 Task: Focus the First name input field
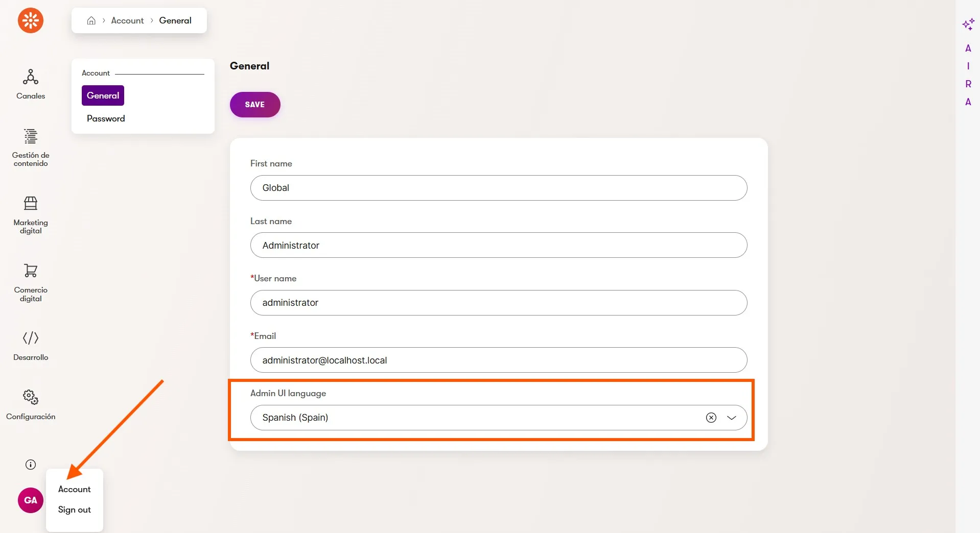499,188
